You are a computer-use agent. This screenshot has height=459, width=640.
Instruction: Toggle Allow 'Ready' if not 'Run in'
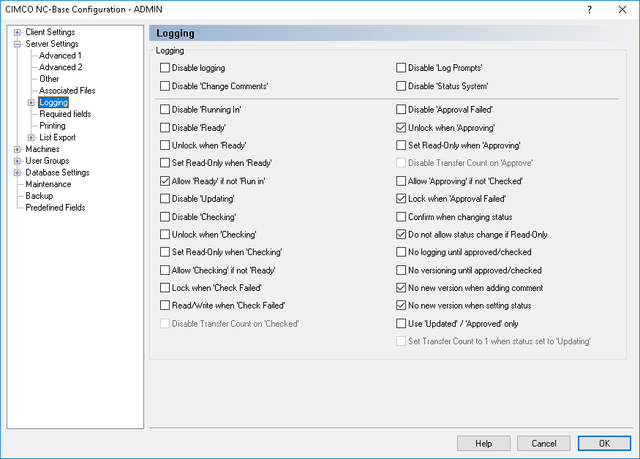tap(165, 181)
